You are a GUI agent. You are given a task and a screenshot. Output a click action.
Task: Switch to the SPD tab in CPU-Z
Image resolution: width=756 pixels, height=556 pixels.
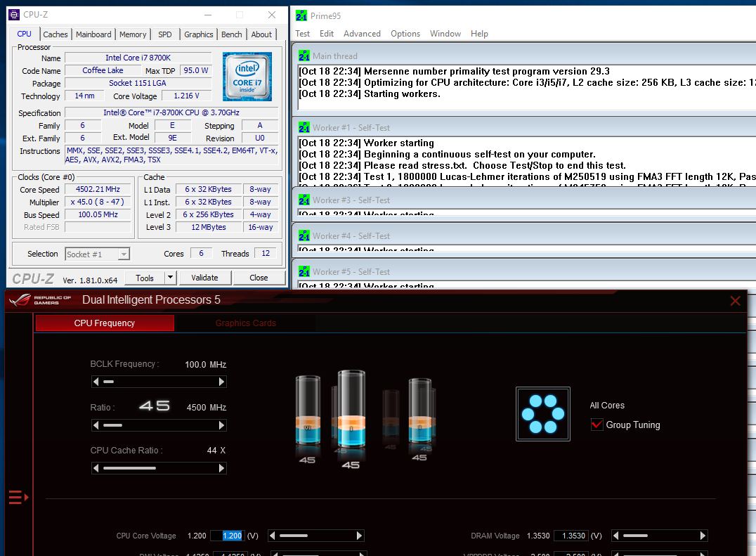165,34
